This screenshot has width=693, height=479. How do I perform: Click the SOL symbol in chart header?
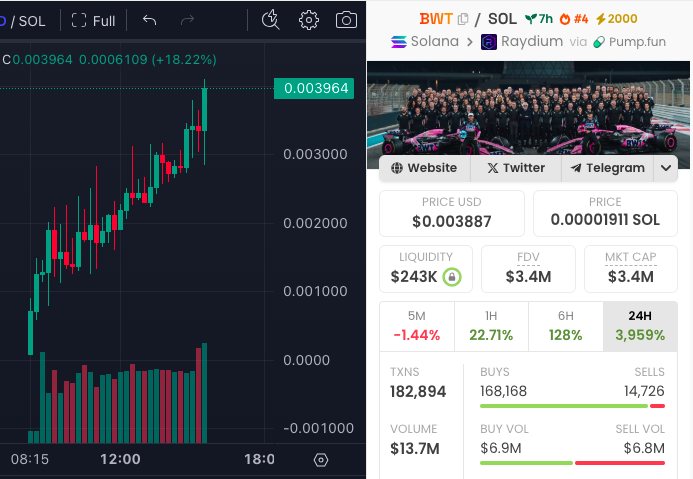tap(32, 21)
